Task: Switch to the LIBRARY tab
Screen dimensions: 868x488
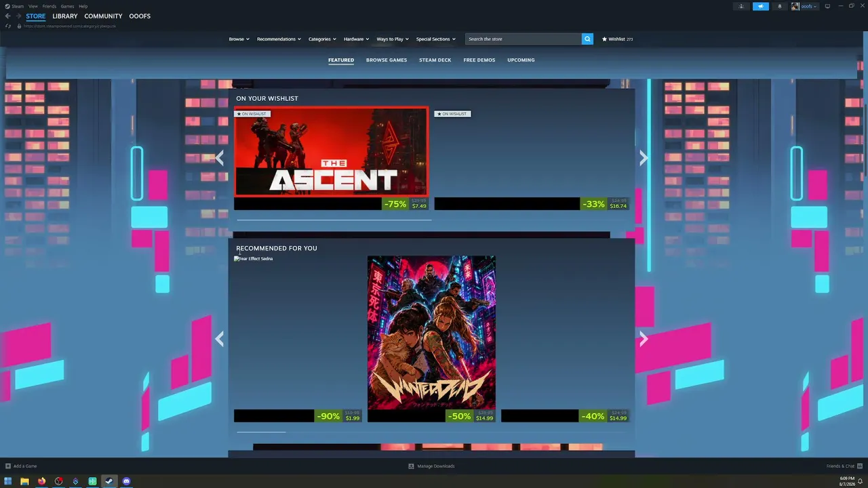Action: [65, 16]
